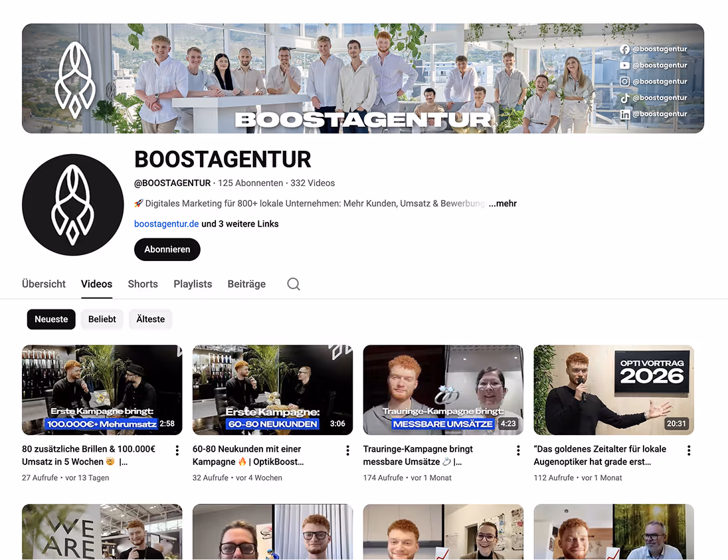Image resolution: width=728 pixels, height=560 pixels.
Task: Play the OPTI VORTRAG 2026 thumbnail
Action: click(x=614, y=390)
